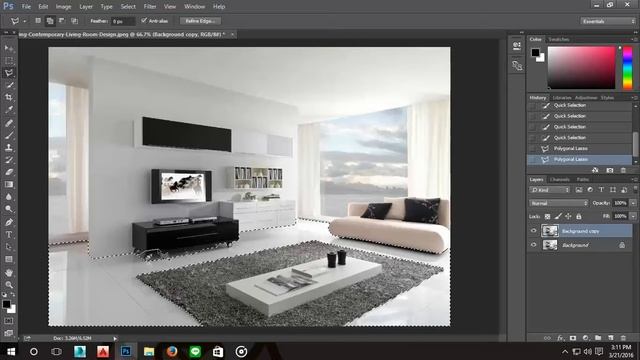
Task: Toggle Lock position icon
Action: (x=568, y=216)
